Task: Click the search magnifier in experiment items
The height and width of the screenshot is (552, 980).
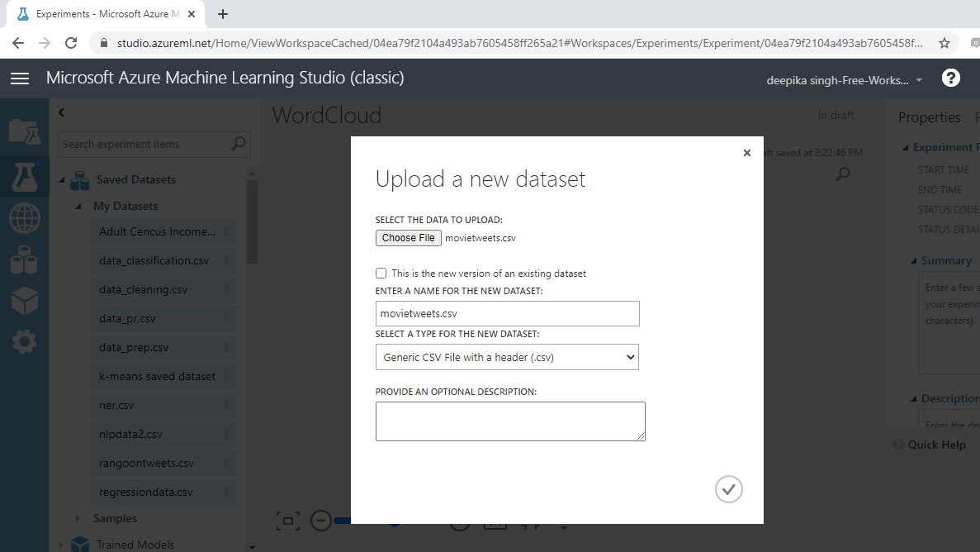Action: (x=238, y=144)
